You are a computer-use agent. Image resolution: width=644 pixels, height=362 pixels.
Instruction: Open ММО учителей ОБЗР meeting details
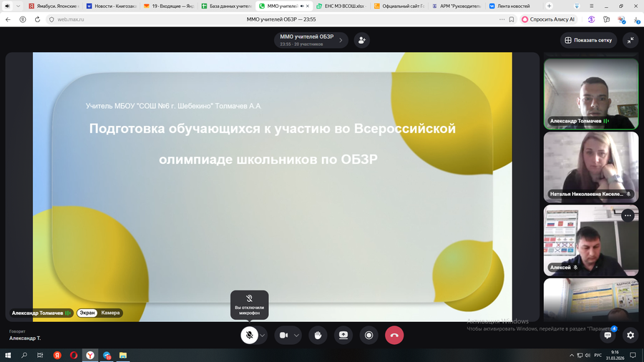311,40
